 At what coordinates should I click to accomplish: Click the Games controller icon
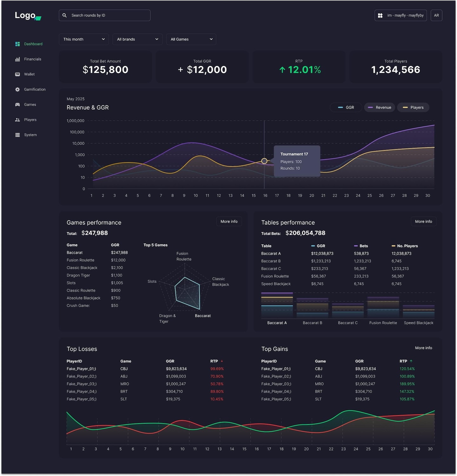pos(18,104)
